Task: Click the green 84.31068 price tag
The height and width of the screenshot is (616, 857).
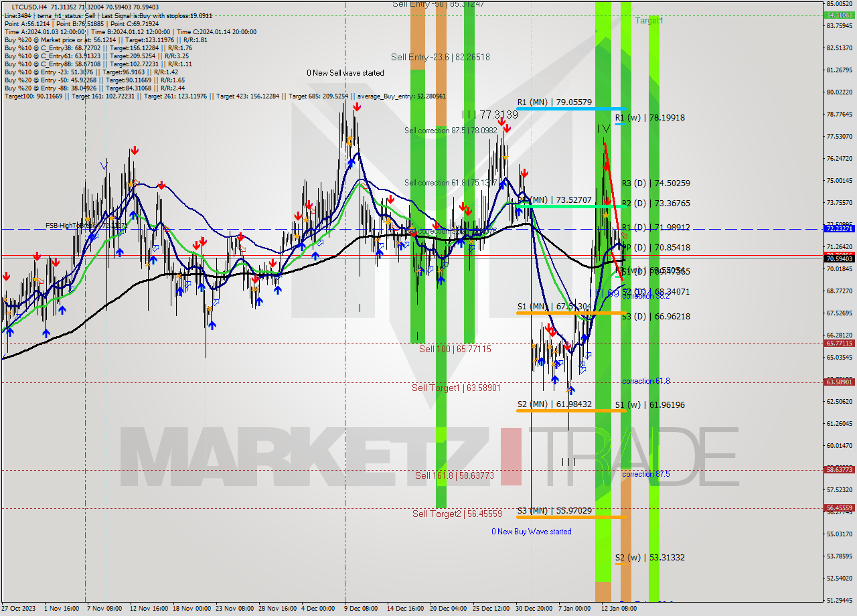Action: click(840, 15)
